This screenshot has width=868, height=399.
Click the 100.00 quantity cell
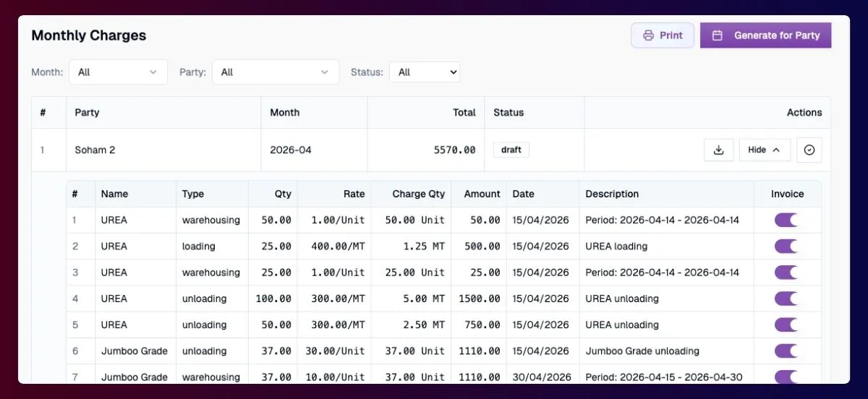(x=273, y=299)
